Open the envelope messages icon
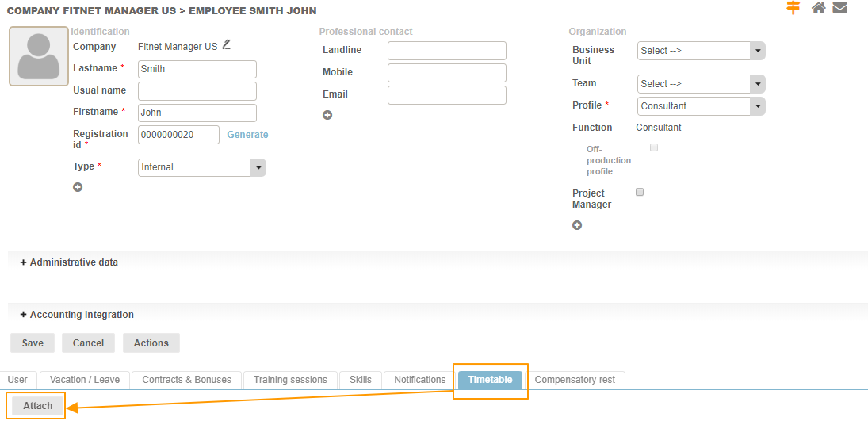 [x=840, y=8]
